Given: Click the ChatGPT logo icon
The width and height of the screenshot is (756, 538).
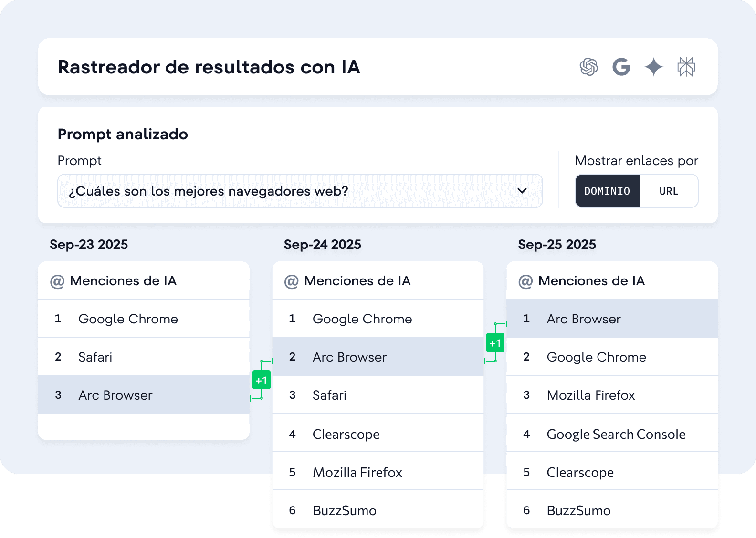Looking at the screenshot, I should (x=588, y=67).
